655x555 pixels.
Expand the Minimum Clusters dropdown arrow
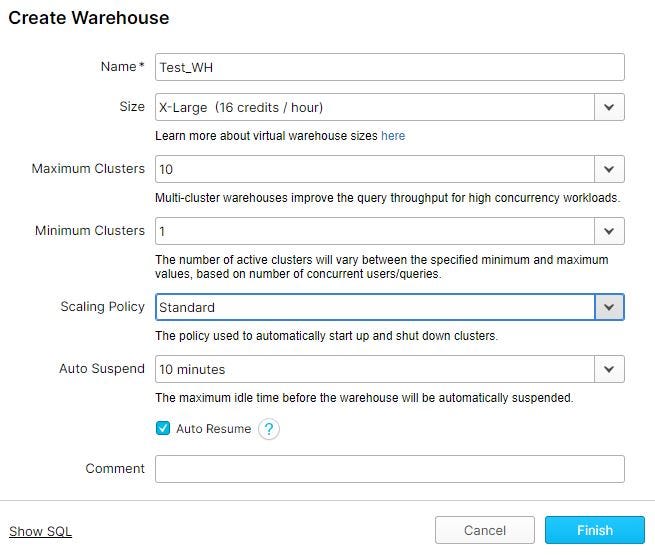tap(609, 231)
